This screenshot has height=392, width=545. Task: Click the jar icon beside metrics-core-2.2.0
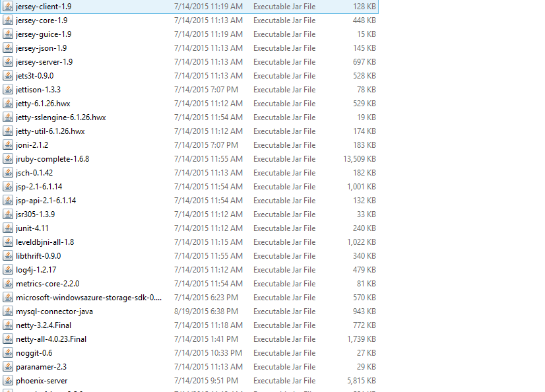pos(8,284)
